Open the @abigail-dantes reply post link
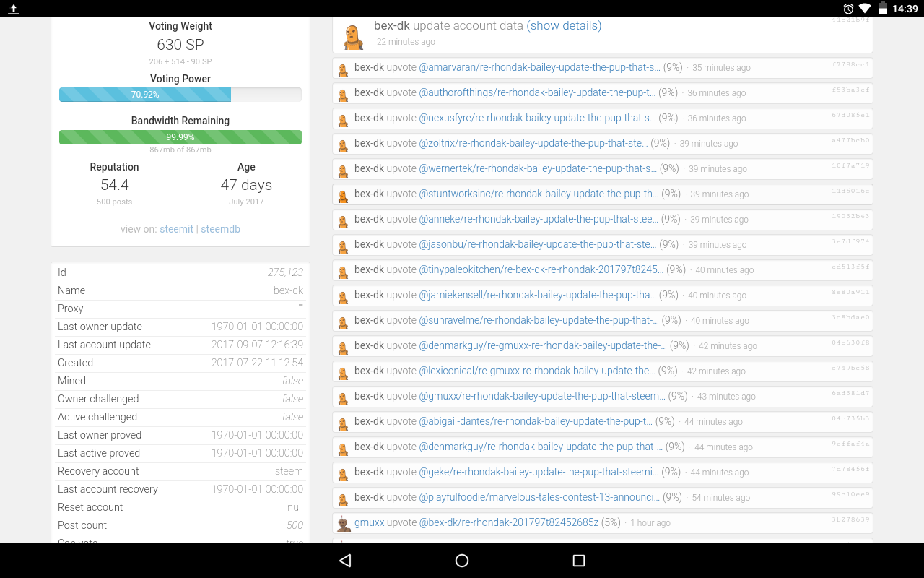 coord(536,421)
